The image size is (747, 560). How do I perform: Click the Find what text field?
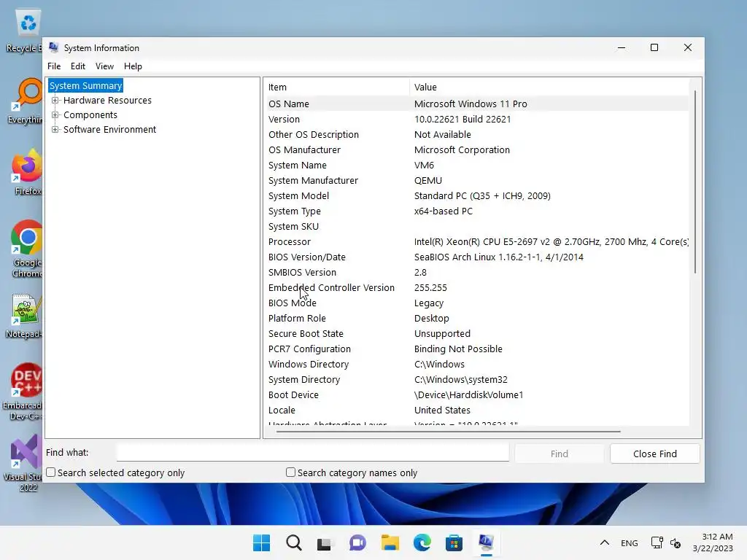coord(313,452)
